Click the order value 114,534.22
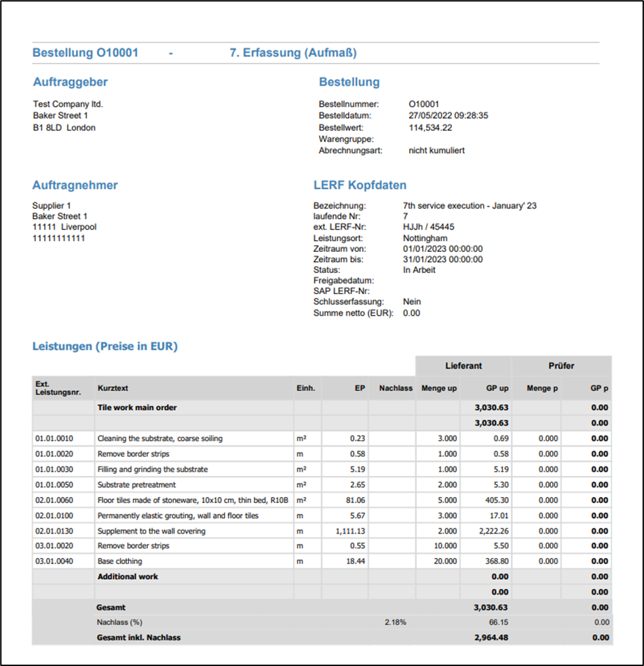The width and height of the screenshot is (644, 666). pyautogui.click(x=430, y=128)
